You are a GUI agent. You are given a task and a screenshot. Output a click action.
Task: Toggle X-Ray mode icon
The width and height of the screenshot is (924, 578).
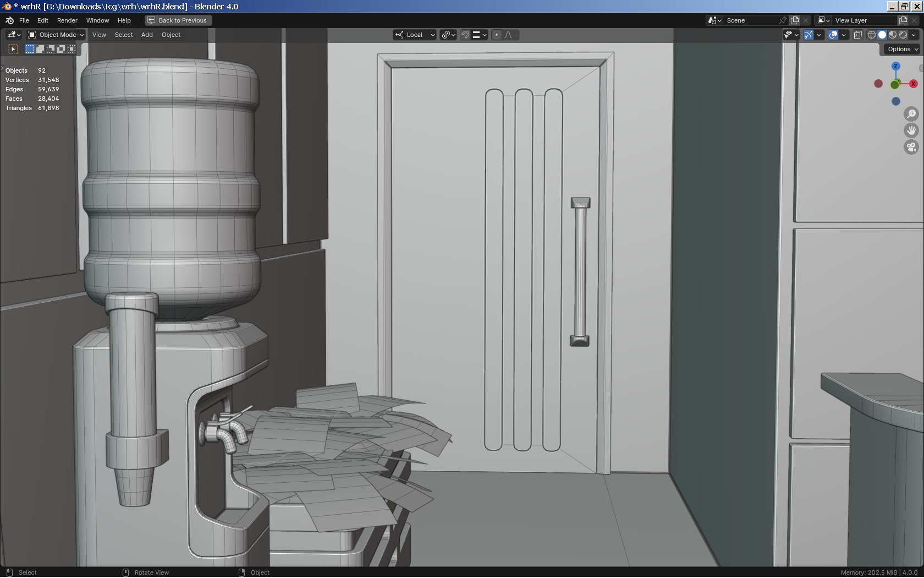(x=857, y=35)
